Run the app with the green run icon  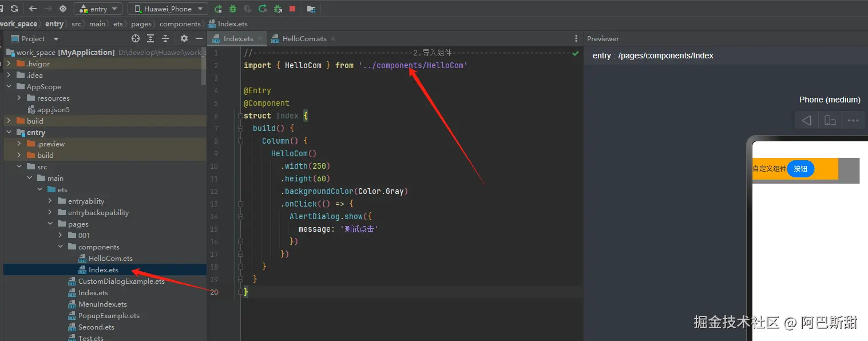218,9
